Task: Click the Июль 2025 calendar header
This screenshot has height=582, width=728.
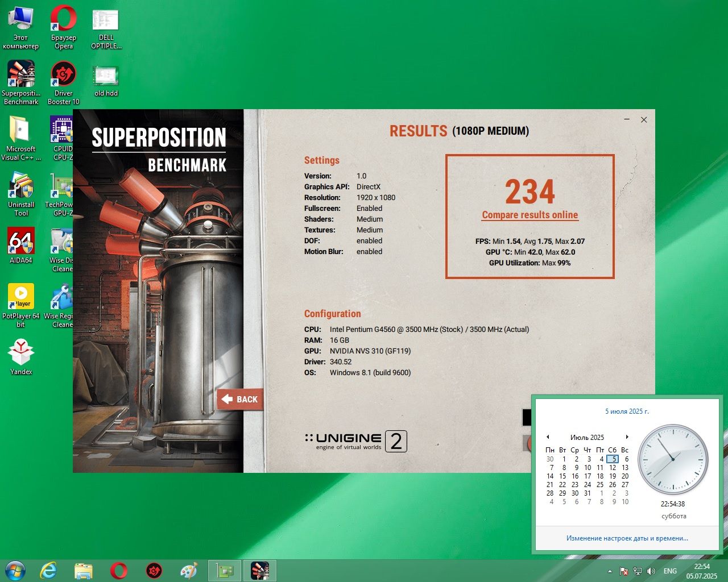Action: point(587,437)
